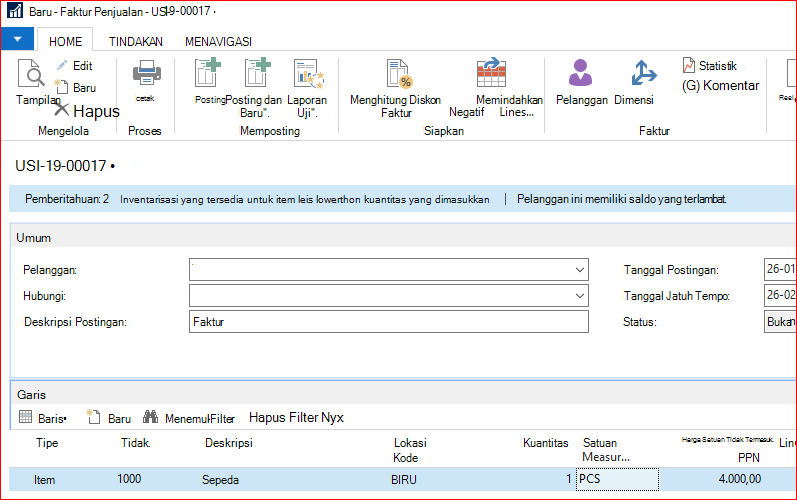The width and height of the screenshot is (797, 500).
Task: Click the overdue balance notification text
Action: 621,199
